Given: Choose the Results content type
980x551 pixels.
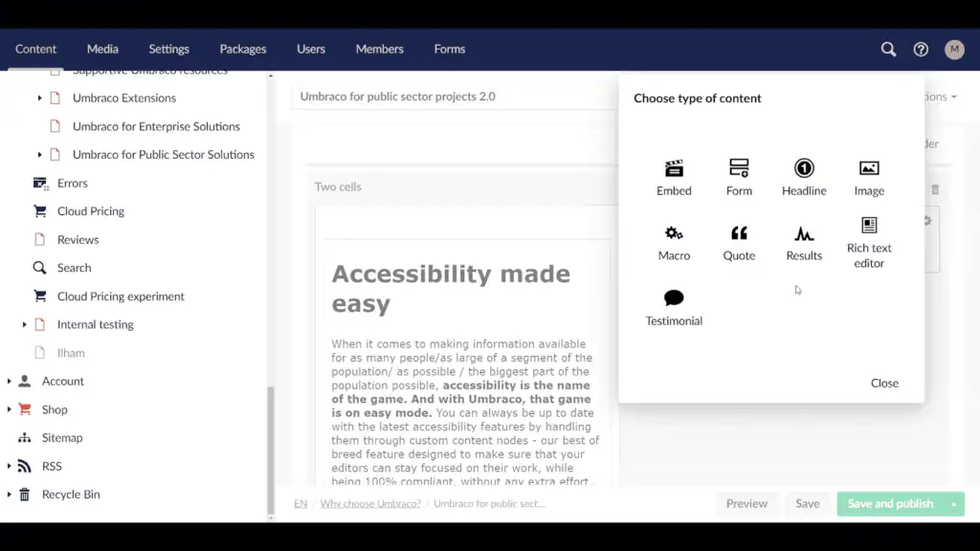Looking at the screenshot, I should (804, 242).
